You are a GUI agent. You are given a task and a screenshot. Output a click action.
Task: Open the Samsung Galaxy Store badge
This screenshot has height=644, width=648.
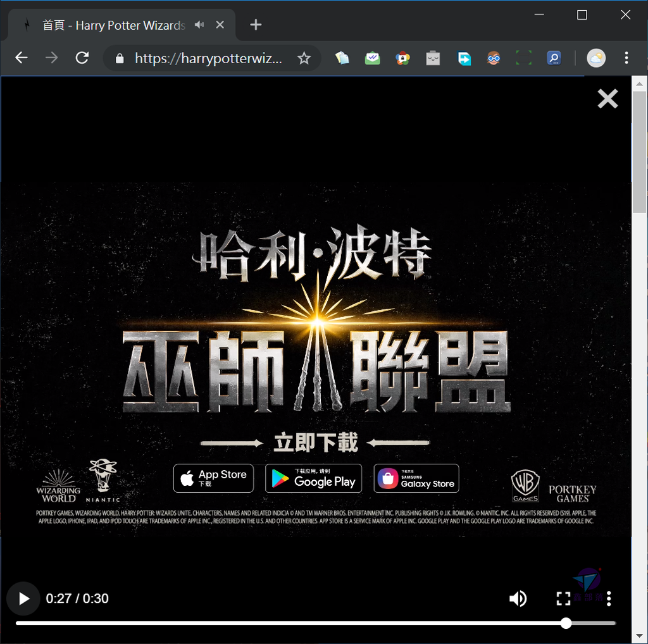[x=416, y=478]
